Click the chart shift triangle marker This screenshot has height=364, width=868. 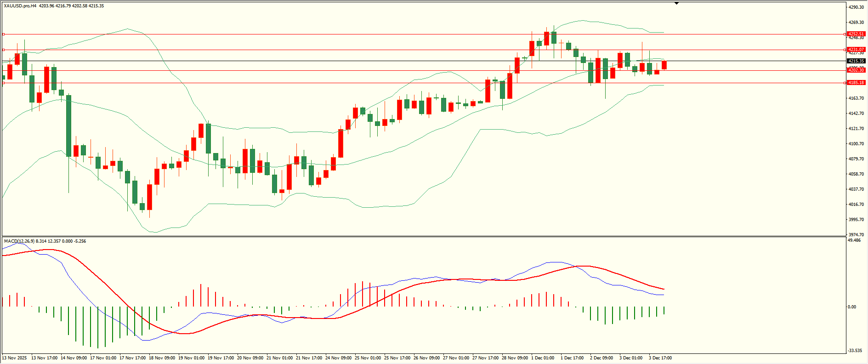(x=676, y=3)
